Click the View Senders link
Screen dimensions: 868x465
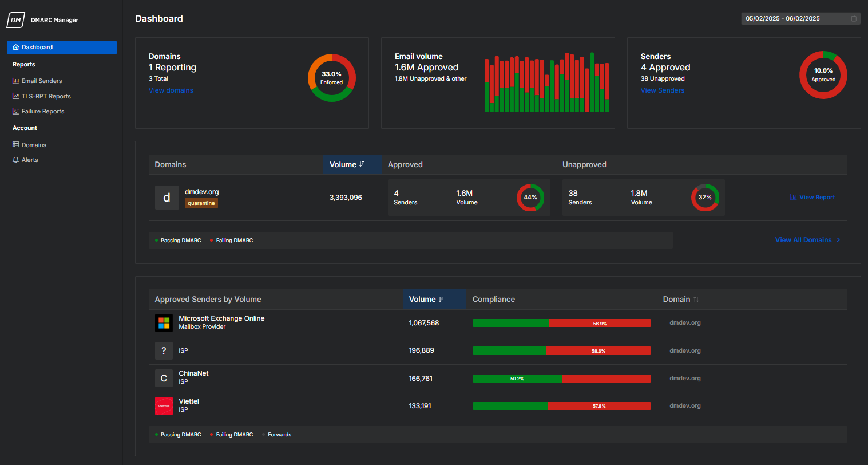(663, 90)
